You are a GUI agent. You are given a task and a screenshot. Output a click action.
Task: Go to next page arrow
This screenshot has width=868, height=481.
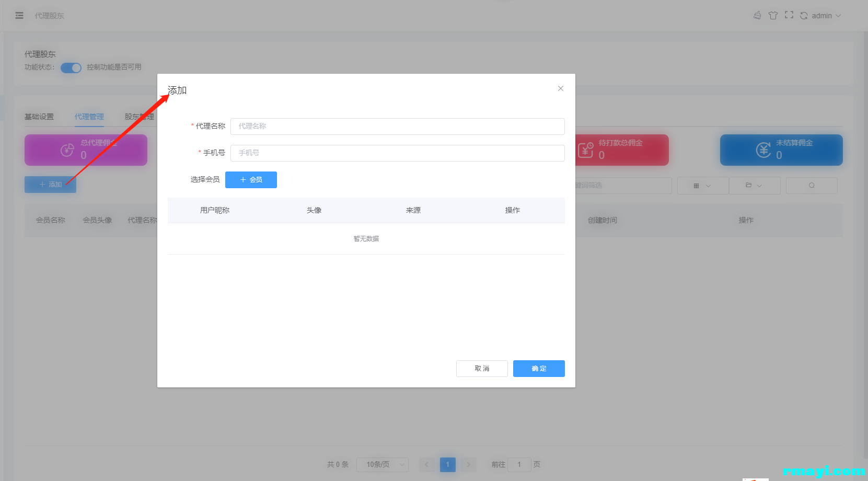[469, 464]
